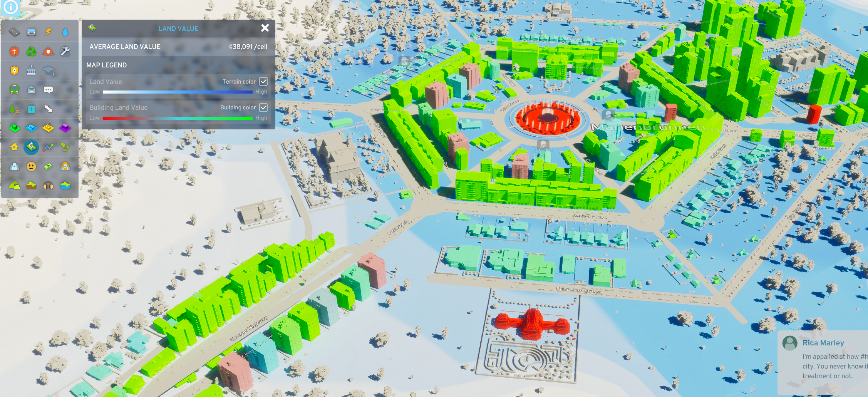Show the Garbage recycling infoview
Screen dimensions: 868x397
point(31,51)
